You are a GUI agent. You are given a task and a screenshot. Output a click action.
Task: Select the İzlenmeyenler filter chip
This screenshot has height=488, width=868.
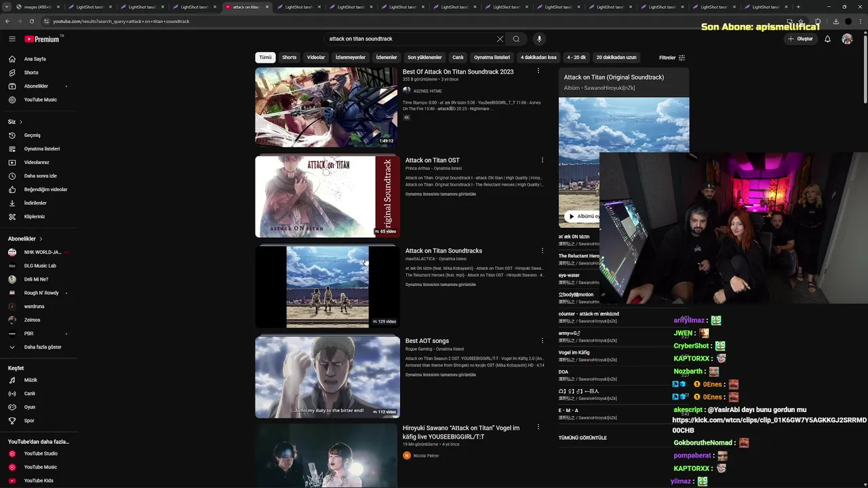(351, 58)
